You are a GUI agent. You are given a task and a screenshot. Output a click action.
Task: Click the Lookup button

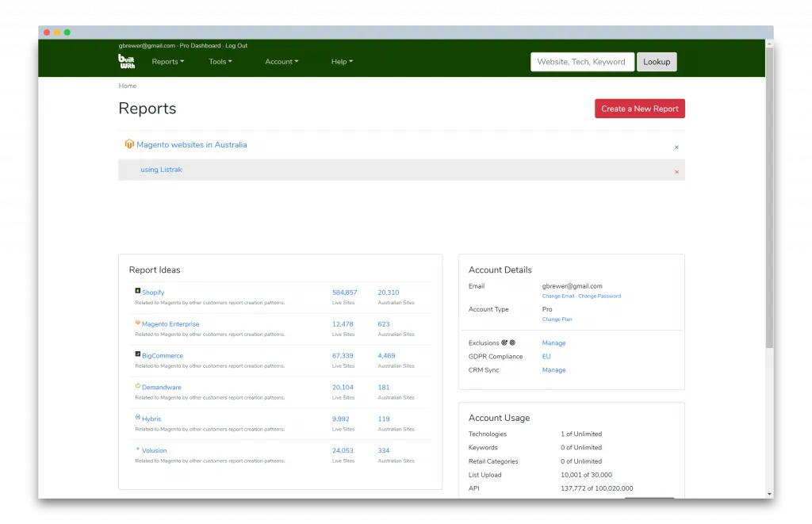(x=657, y=62)
